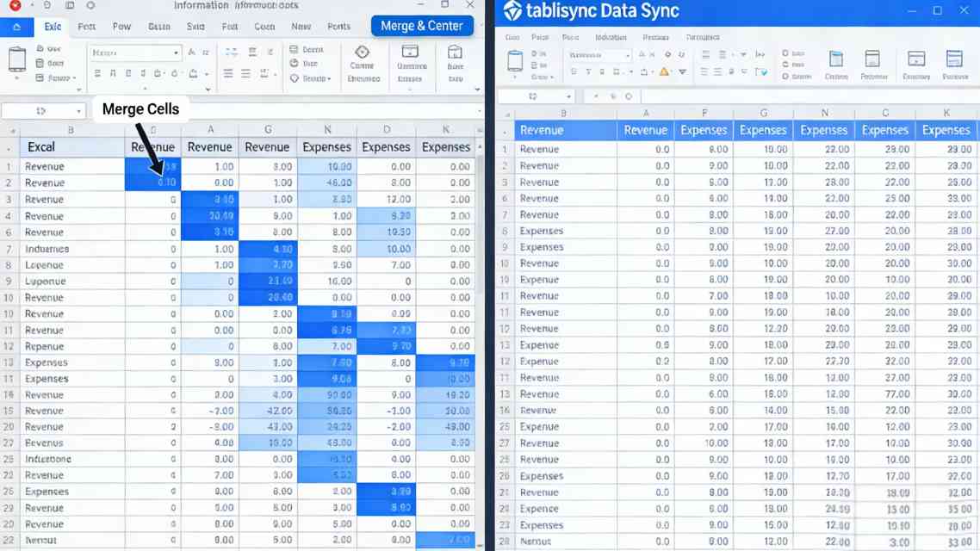Click cell showing 12.20 in tablisync spreadsheet

pyautogui.click(x=764, y=329)
